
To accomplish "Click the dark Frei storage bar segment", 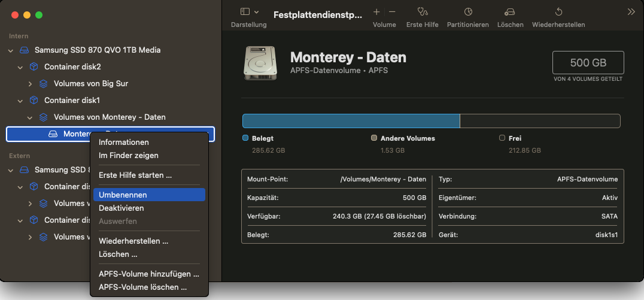I will tap(540, 121).
